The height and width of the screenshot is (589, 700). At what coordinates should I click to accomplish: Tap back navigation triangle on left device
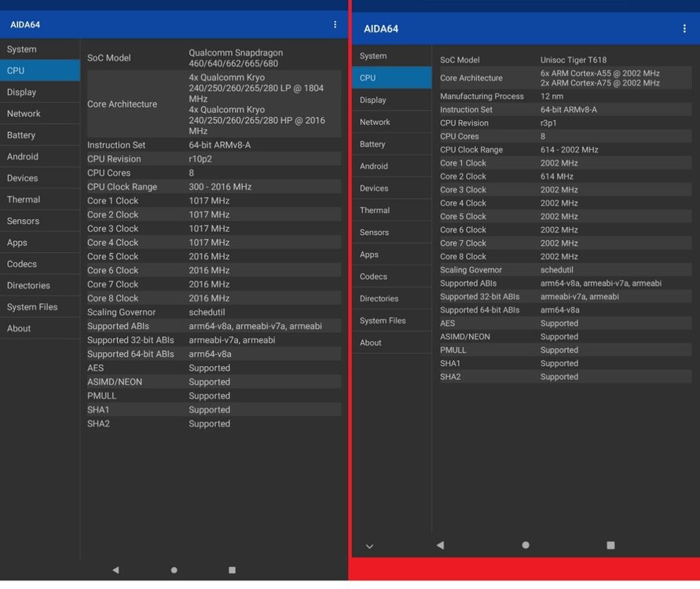pyautogui.click(x=115, y=570)
